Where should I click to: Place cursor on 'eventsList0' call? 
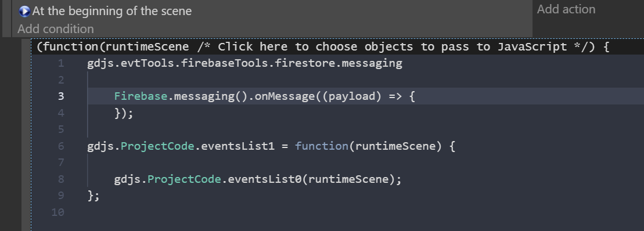tap(265, 179)
